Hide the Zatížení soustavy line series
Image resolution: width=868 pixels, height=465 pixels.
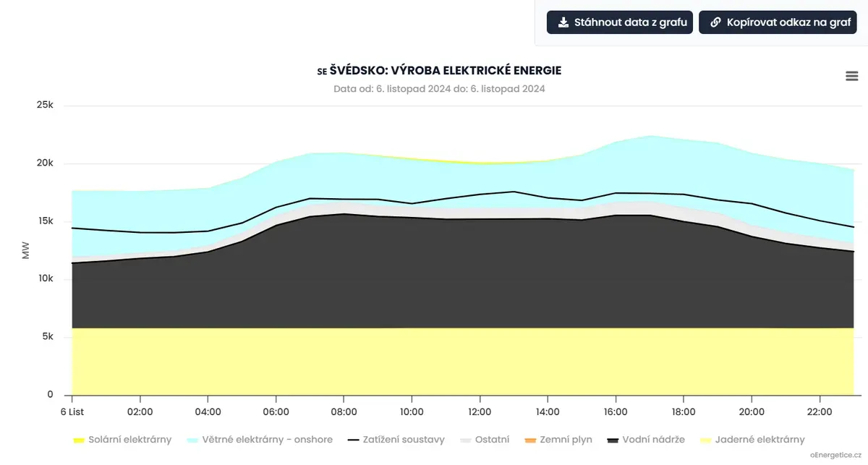[x=396, y=440]
